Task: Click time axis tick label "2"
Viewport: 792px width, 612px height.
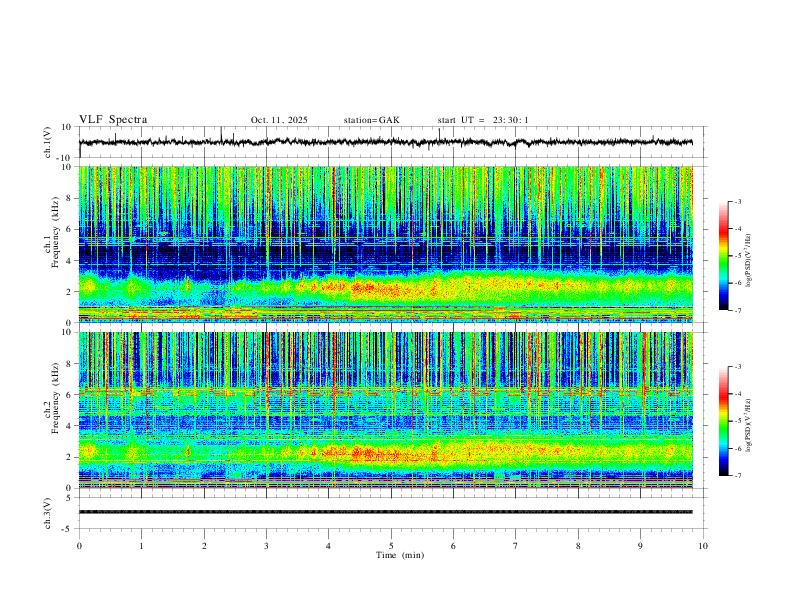Action: coord(204,546)
